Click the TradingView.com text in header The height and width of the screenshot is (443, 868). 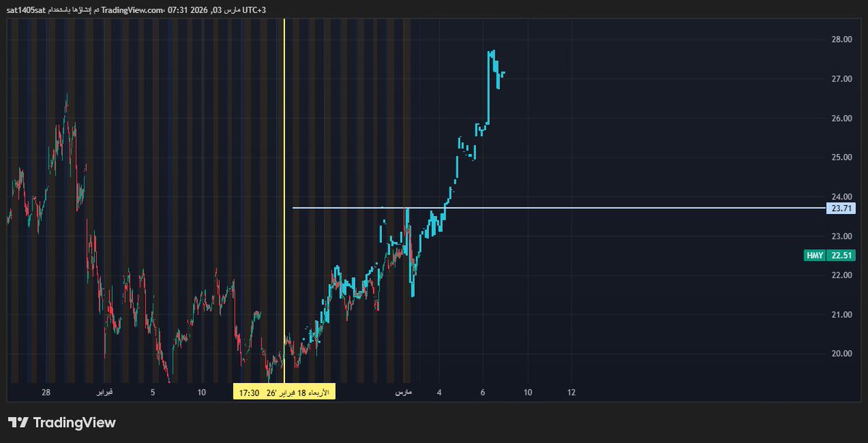(132, 9)
